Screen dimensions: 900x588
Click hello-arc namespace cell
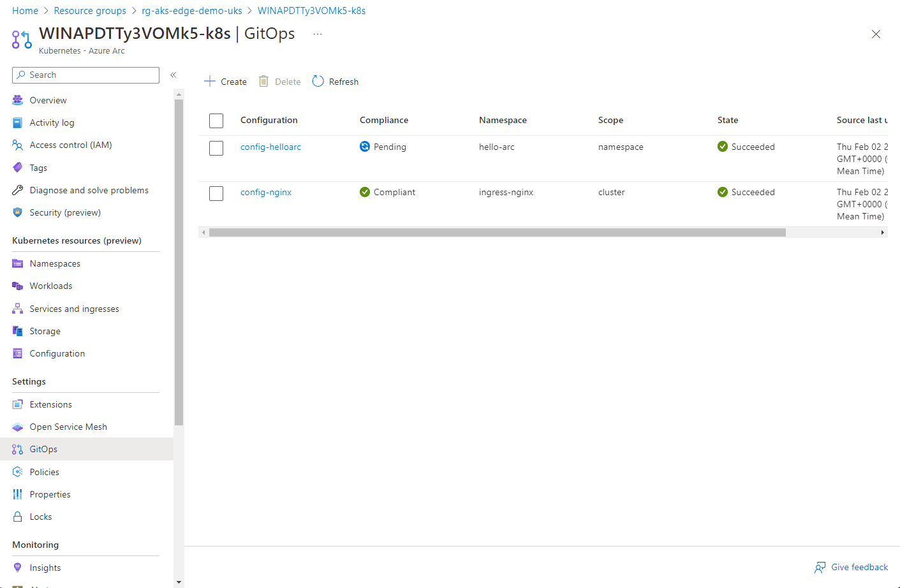click(x=496, y=147)
